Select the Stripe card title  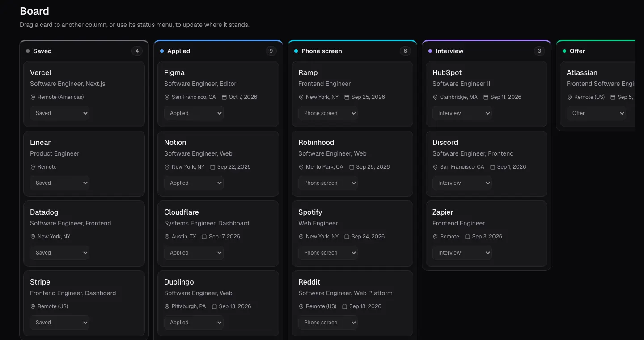click(40, 282)
